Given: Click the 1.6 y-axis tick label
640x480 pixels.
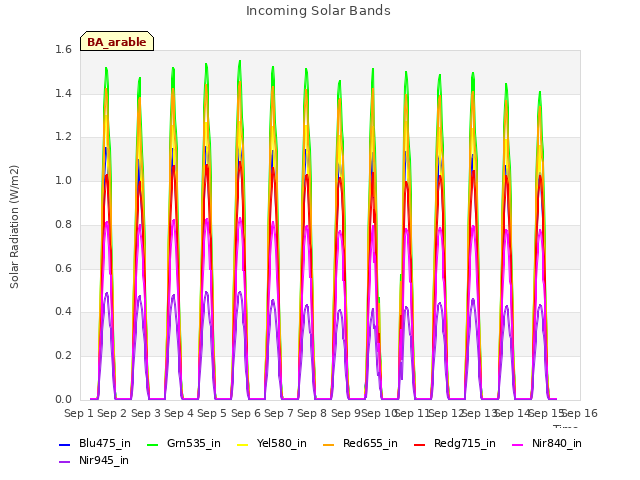Looking at the screenshot, I should click(x=63, y=49).
